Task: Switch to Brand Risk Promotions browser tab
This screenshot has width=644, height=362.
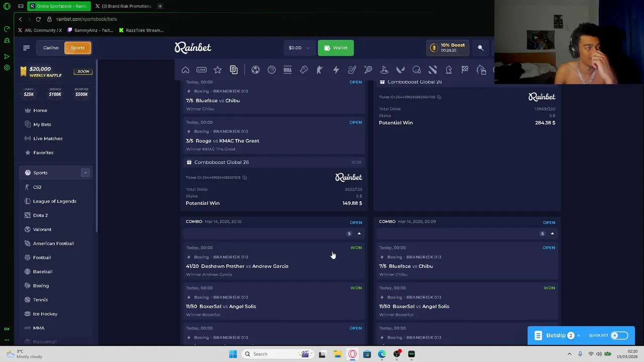Action: coord(123,6)
